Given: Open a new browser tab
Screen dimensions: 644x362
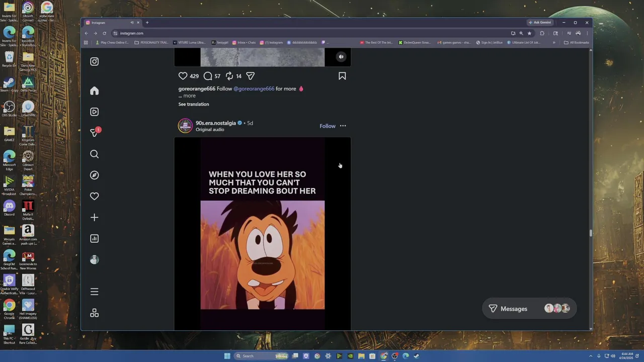Looking at the screenshot, I should click(x=147, y=23).
